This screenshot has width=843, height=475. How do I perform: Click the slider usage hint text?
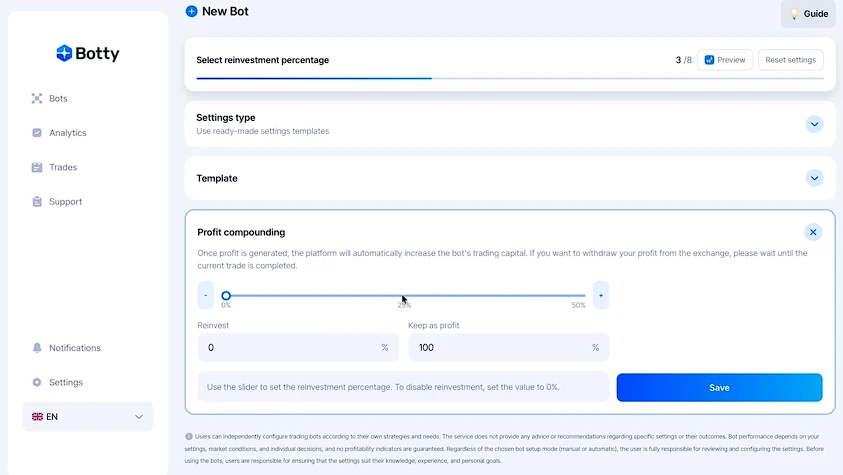coord(383,387)
